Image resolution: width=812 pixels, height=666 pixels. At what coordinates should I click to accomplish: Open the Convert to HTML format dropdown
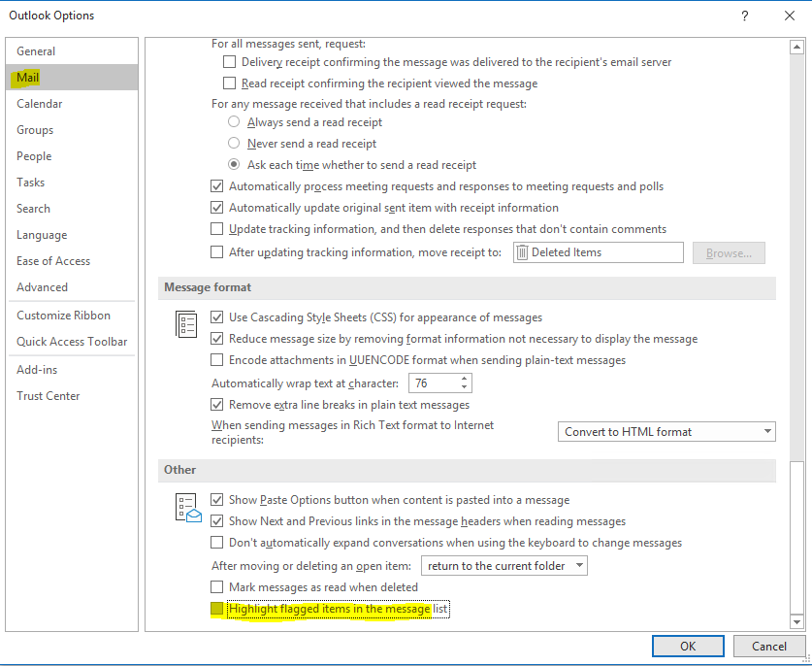(765, 431)
